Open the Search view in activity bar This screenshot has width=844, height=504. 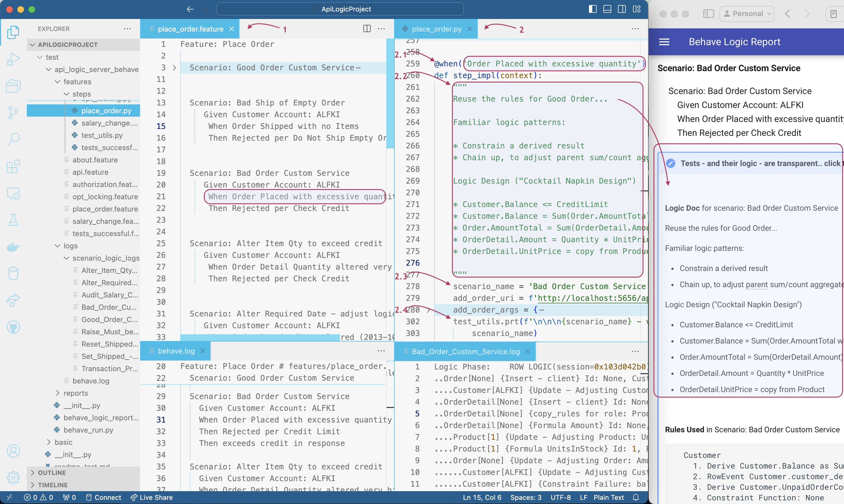point(13,139)
